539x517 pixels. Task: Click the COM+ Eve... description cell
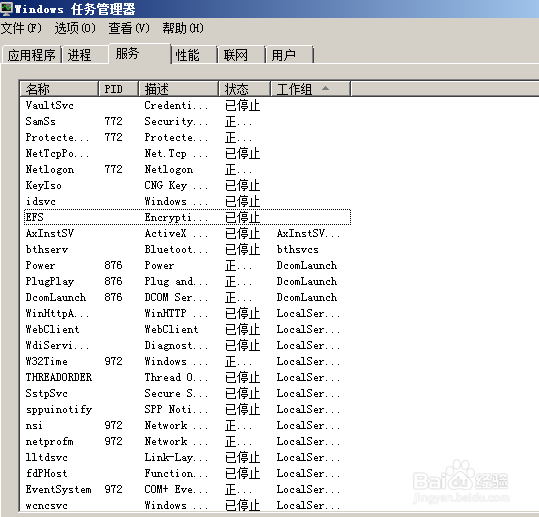tap(176, 489)
